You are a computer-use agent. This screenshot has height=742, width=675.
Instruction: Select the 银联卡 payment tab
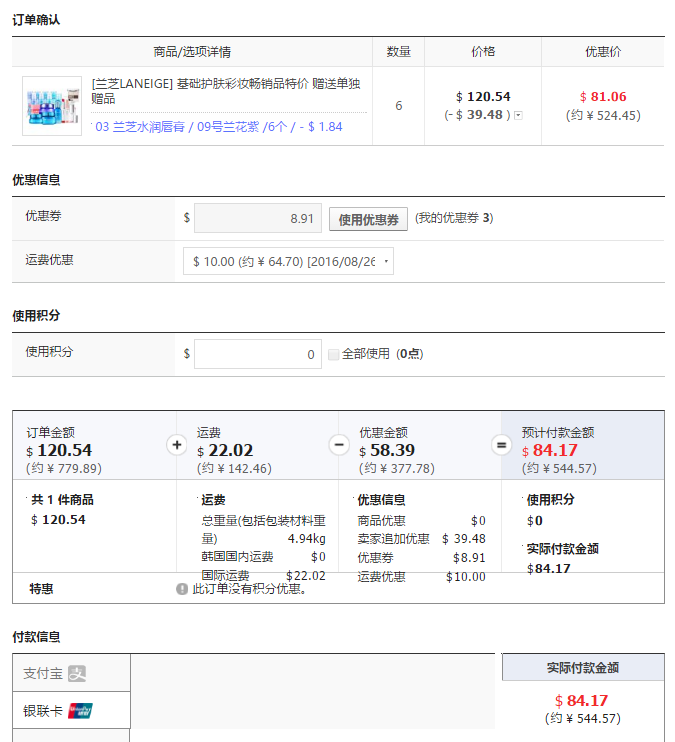point(71,710)
